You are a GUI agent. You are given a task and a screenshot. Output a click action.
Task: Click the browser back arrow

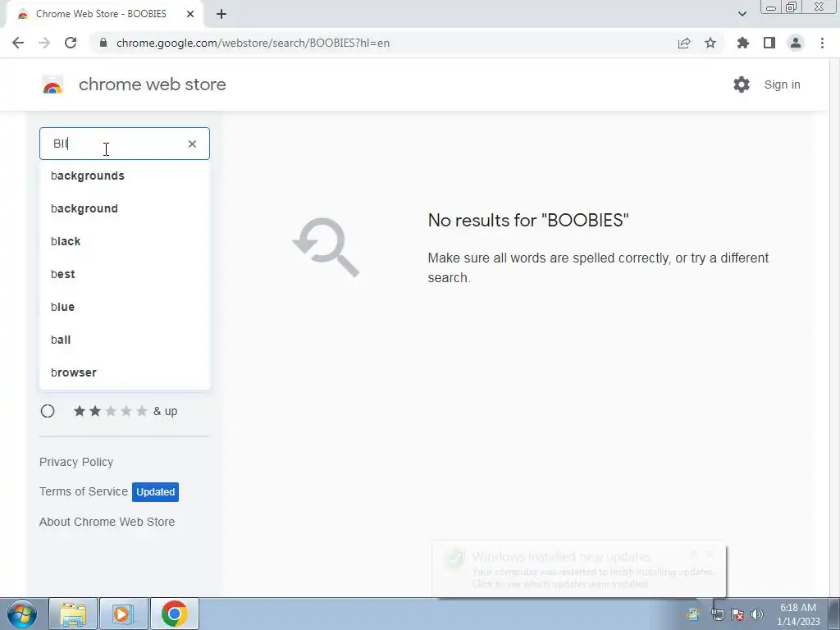(18, 43)
